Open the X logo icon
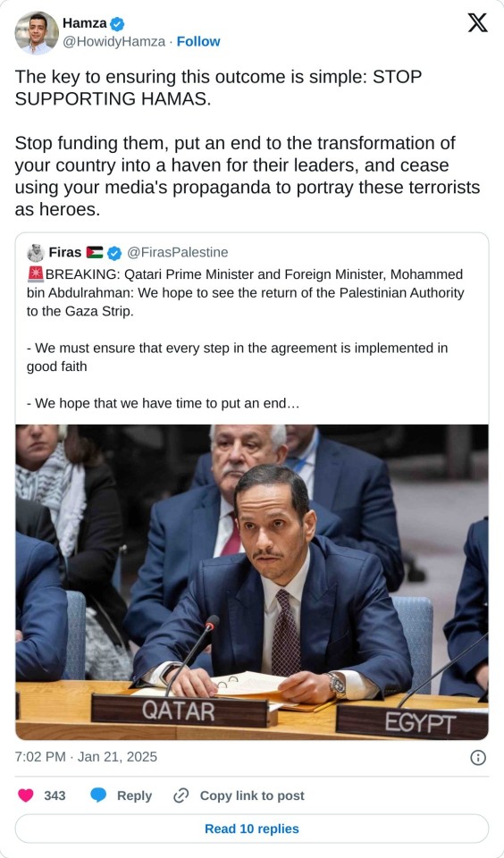 (x=477, y=23)
